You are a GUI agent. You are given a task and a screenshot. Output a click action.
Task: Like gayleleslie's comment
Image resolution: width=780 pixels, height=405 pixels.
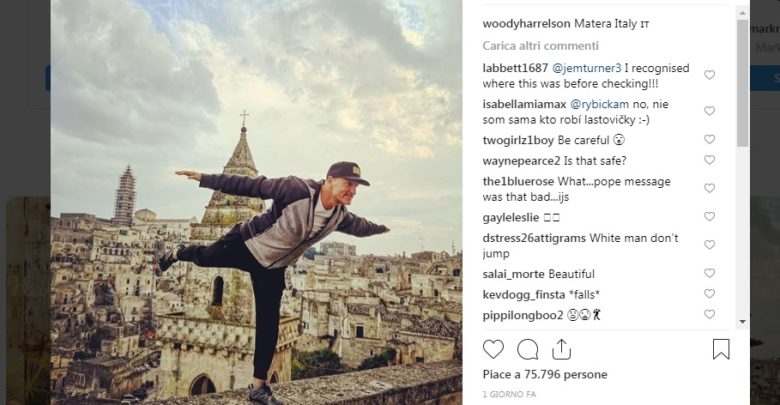point(709,216)
